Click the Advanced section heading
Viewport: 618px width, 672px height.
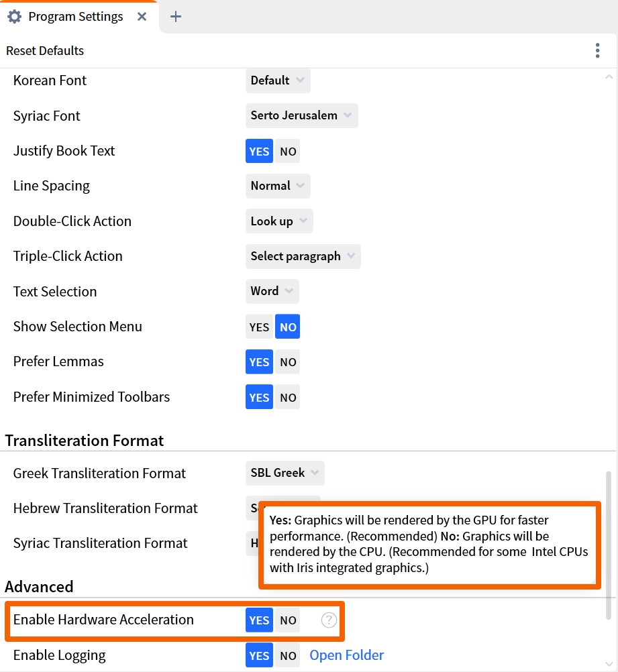pos(39,587)
